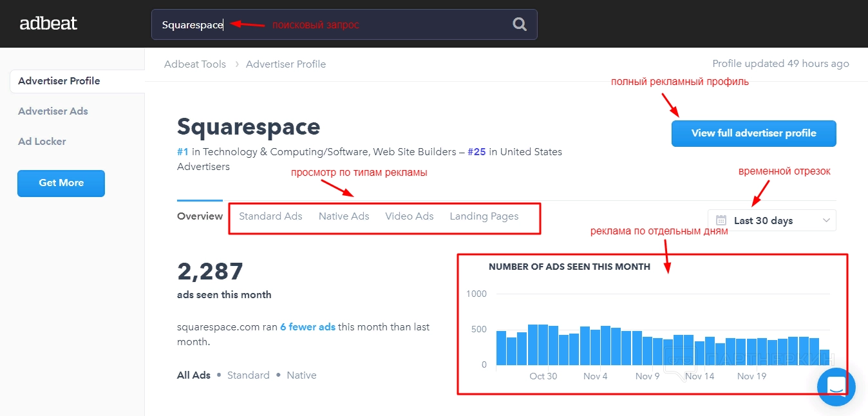This screenshot has height=416, width=868.
Task: Switch to Native Ads tab
Action: (344, 216)
